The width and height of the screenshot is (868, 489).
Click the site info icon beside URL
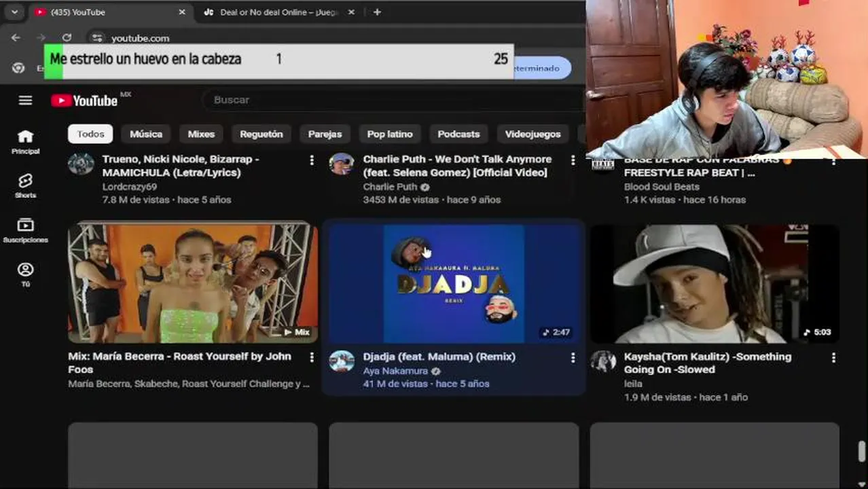click(97, 38)
